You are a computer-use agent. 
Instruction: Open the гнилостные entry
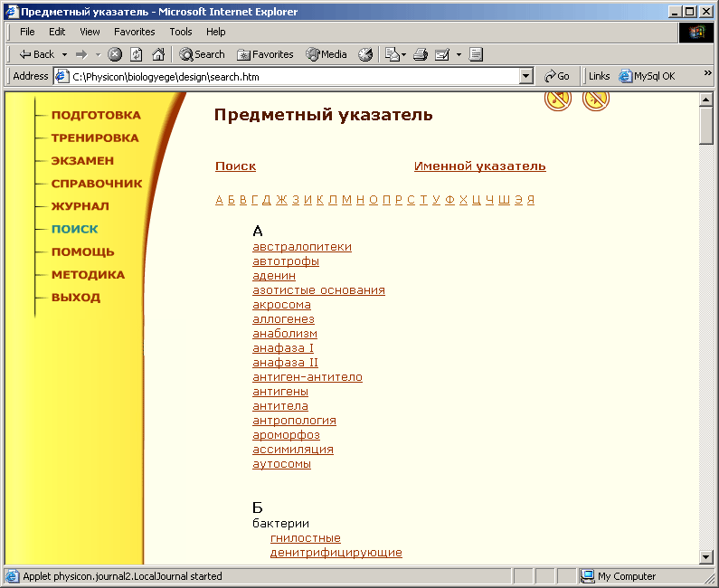click(306, 538)
